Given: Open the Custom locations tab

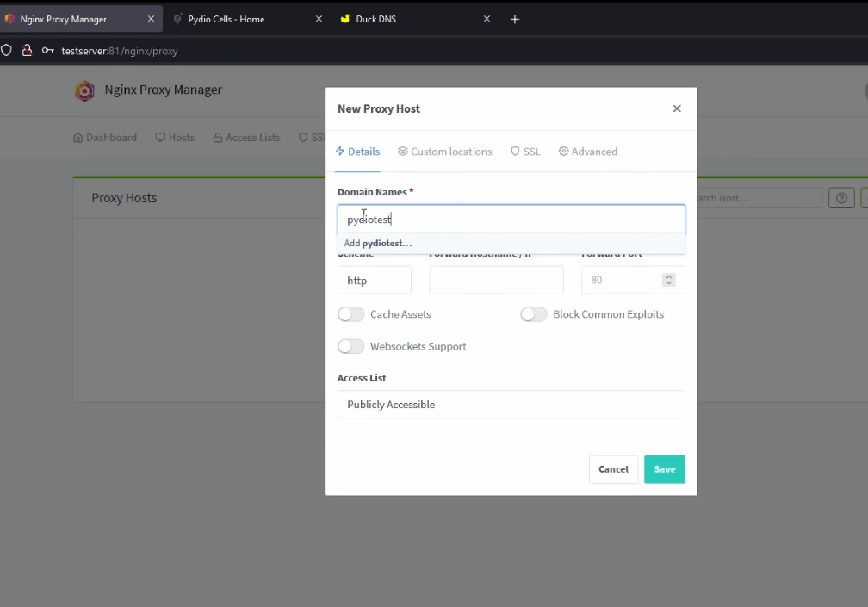Looking at the screenshot, I should (x=445, y=152).
